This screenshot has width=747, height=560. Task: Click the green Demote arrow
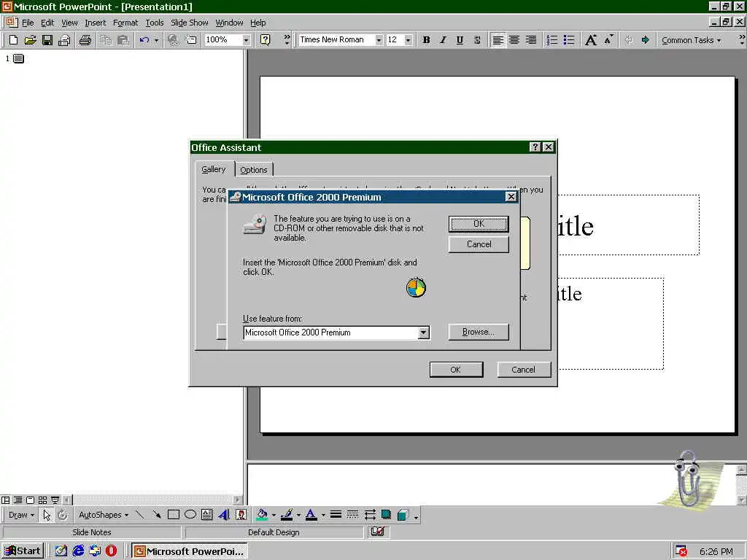coord(646,40)
